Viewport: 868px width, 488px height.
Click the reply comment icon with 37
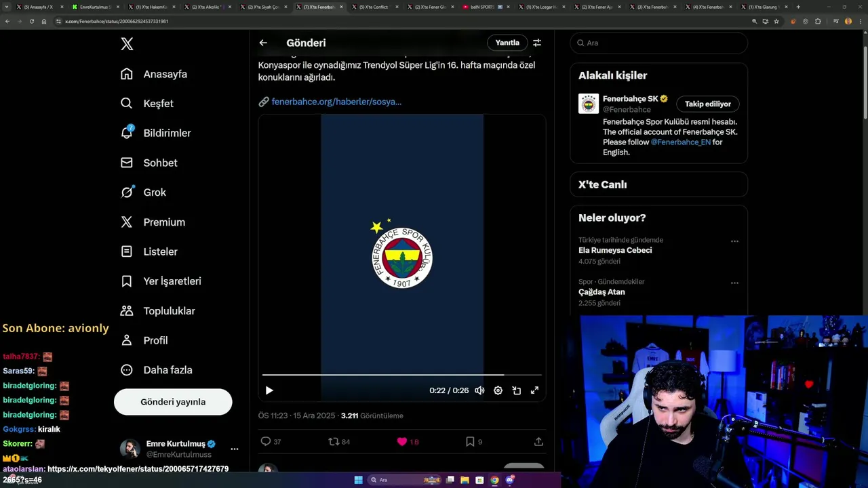(x=266, y=441)
